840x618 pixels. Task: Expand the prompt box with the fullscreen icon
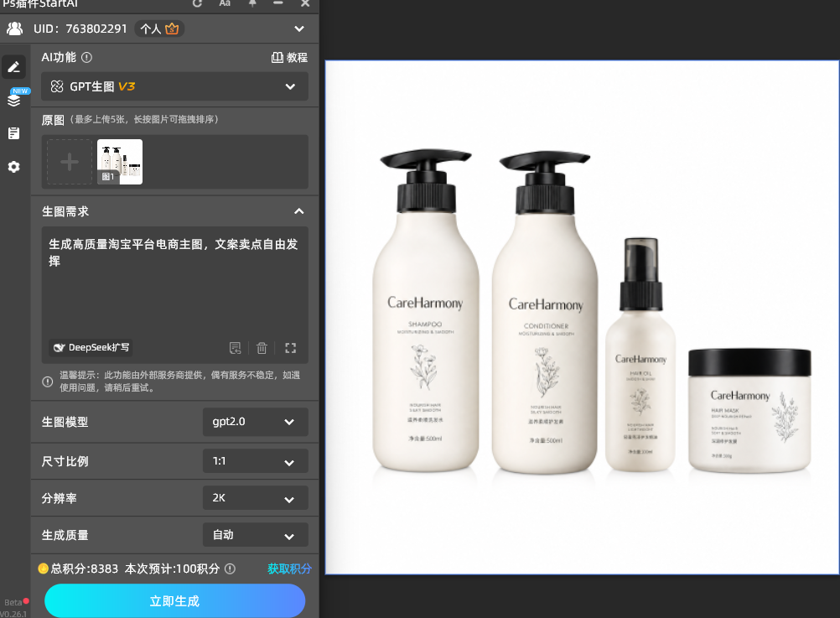290,348
